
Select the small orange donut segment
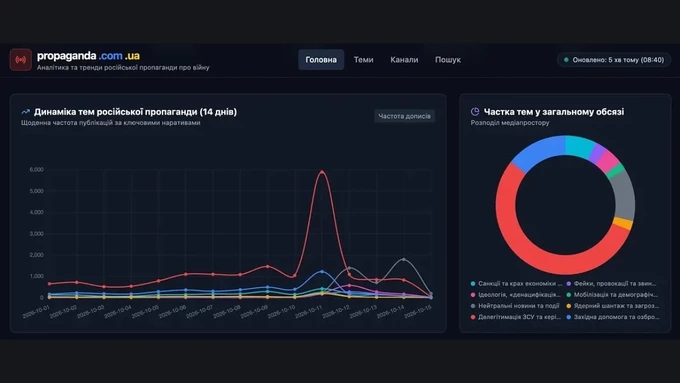point(623,223)
